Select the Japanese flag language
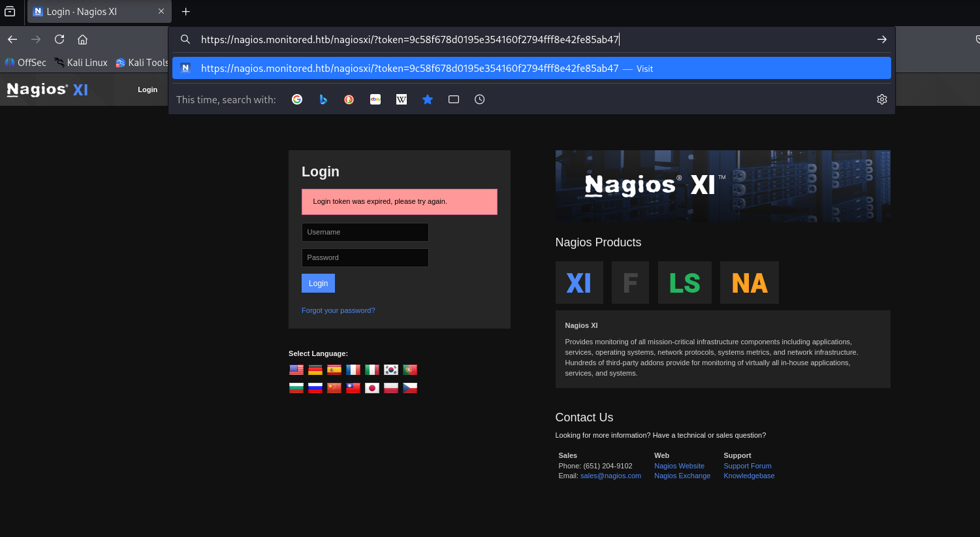980x537 pixels. point(372,388)
